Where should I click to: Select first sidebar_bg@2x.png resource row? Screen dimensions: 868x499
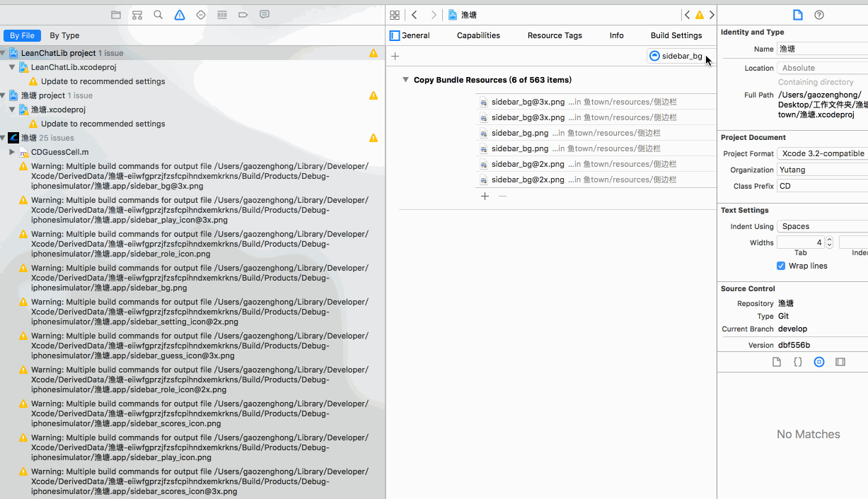[x=596, y=164]
